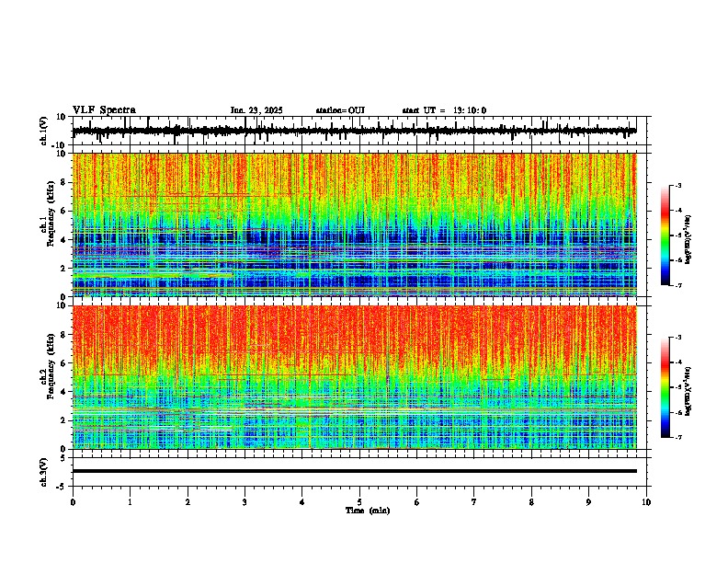This screenshot has width=728, height=563.
Task: Click the time axis tick label "9"
Action: pos(588,502)
